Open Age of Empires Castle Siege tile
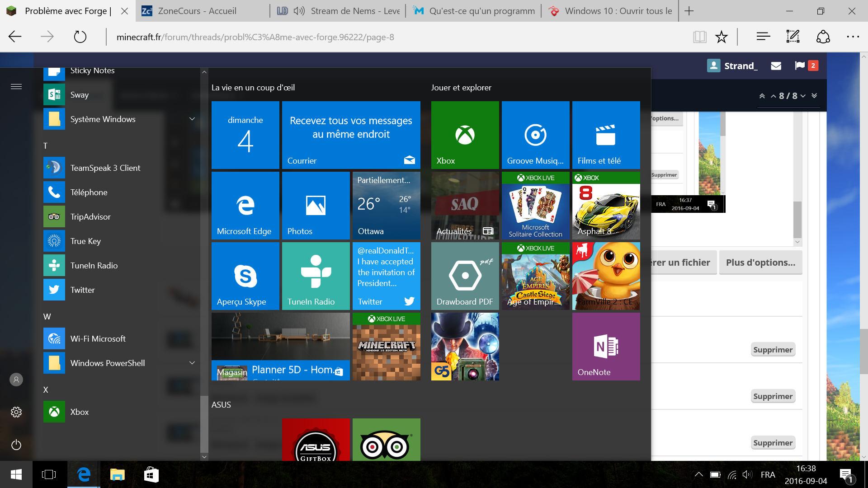Screen dimensions: 868x488 [536, 276]
